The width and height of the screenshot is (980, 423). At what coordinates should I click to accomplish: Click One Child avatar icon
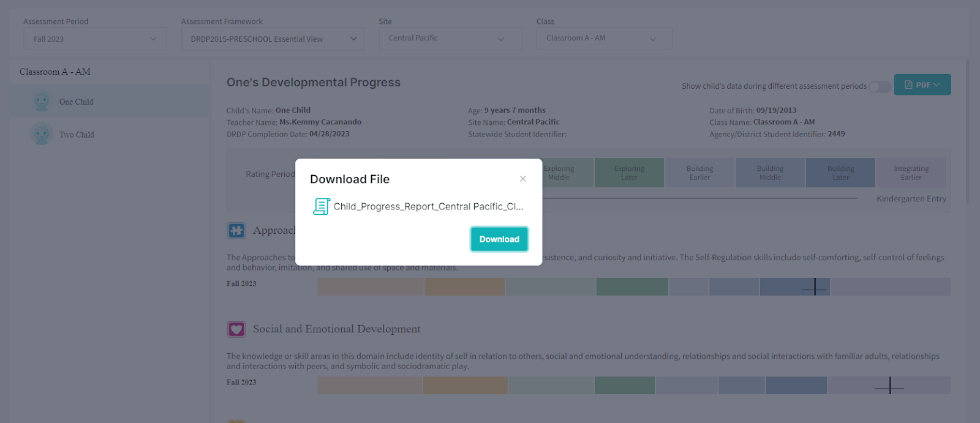pyautogui.click(x=42, y=102)
